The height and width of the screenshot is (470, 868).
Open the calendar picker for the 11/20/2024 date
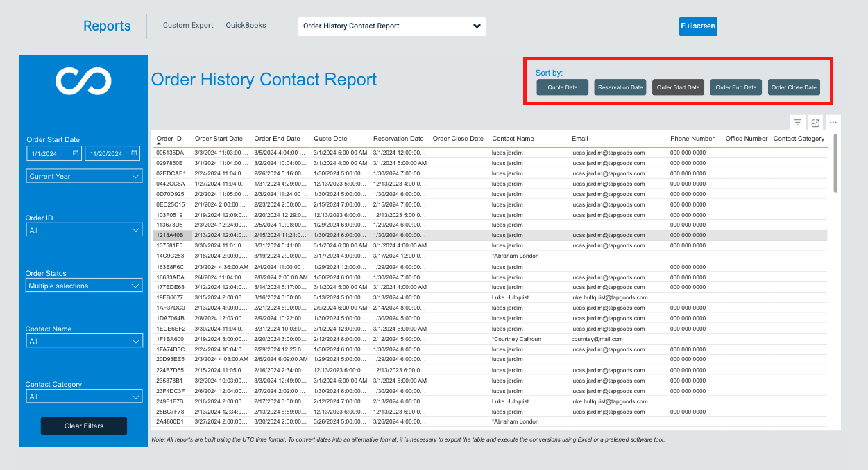tap(135, 153)
